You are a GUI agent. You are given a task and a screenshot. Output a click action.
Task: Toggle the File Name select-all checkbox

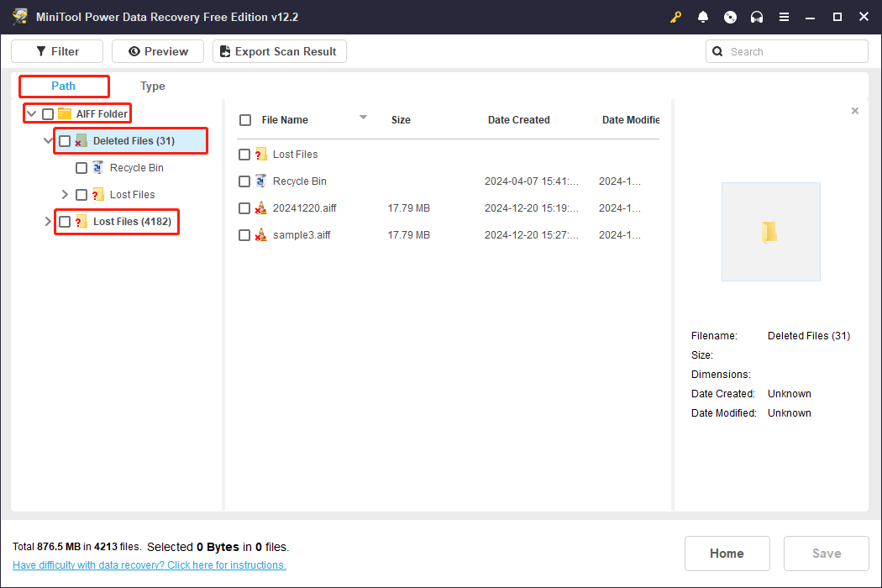click(245, 120)
